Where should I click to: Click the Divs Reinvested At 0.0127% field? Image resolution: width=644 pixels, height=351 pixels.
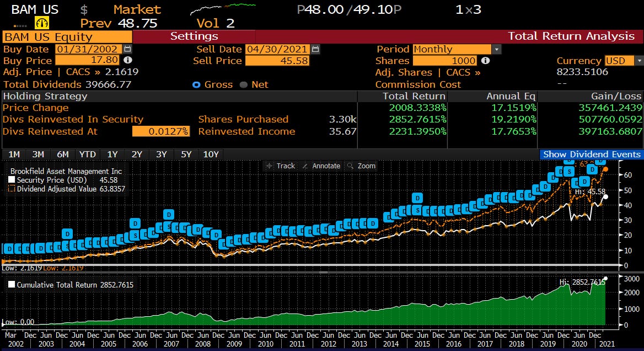[x=161, y=131]
